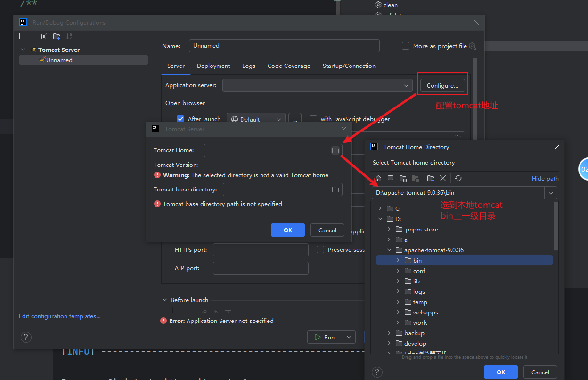Refresh the directory tree in chooser

(458, 178)
